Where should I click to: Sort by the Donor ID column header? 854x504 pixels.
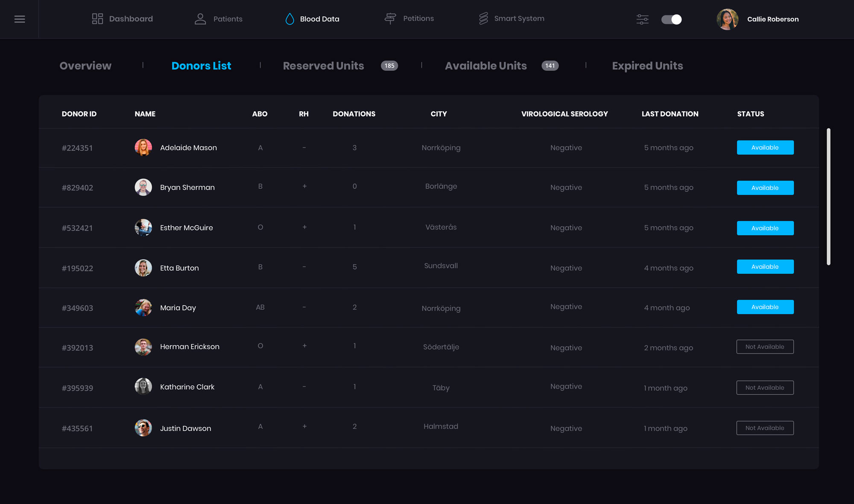click(x=79, y=114)
